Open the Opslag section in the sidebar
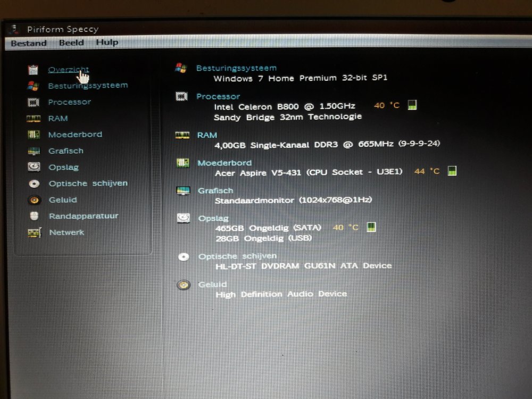 coord(64,167)
